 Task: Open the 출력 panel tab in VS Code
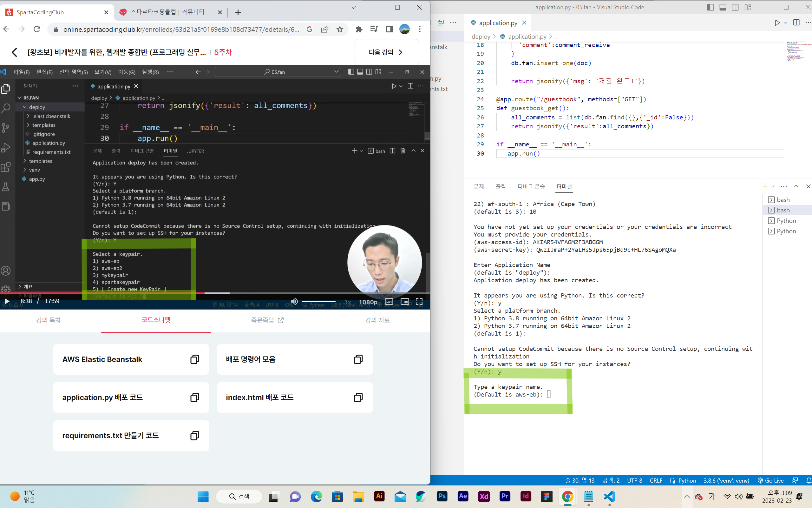coord(500,186)
